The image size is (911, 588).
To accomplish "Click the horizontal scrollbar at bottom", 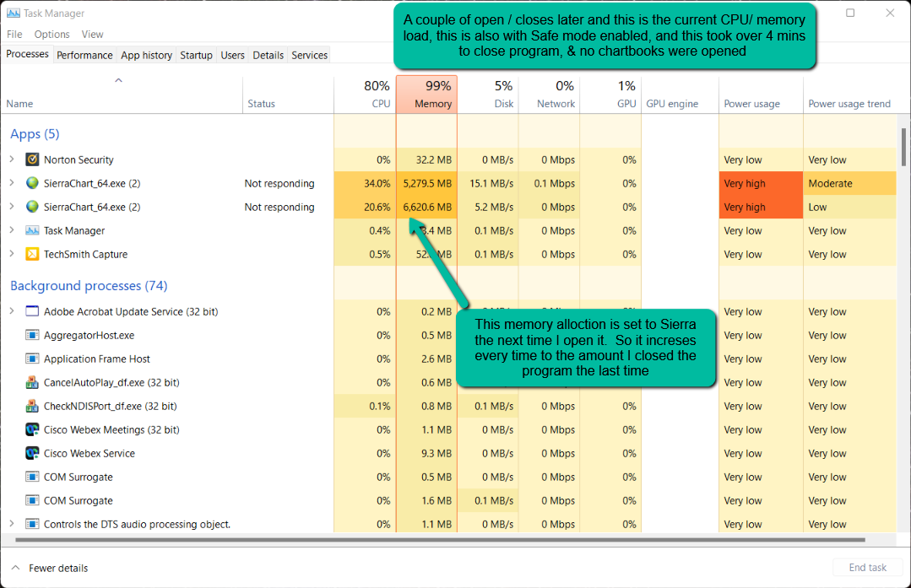I will (x=441, y=540).
